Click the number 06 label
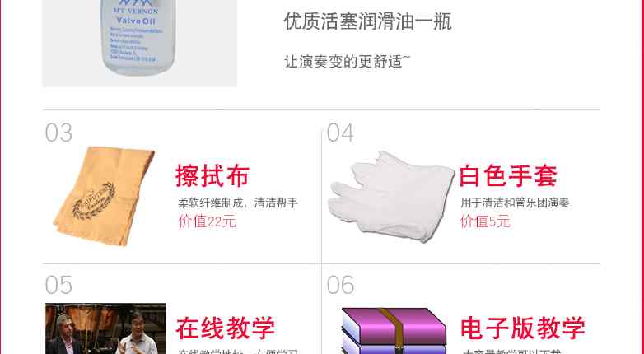The image size is (644, 354). click(340, 285)
